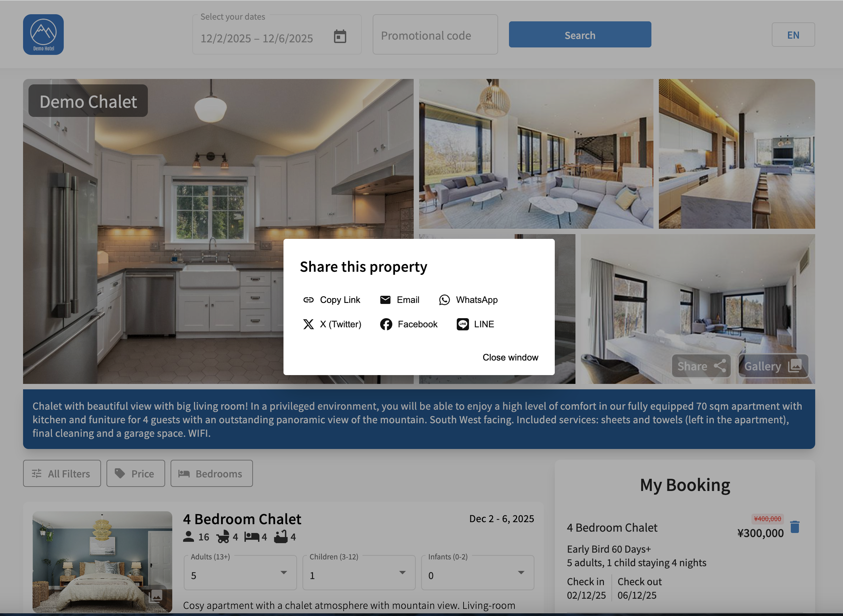Select X (Twitter) share option

point(332,324)
